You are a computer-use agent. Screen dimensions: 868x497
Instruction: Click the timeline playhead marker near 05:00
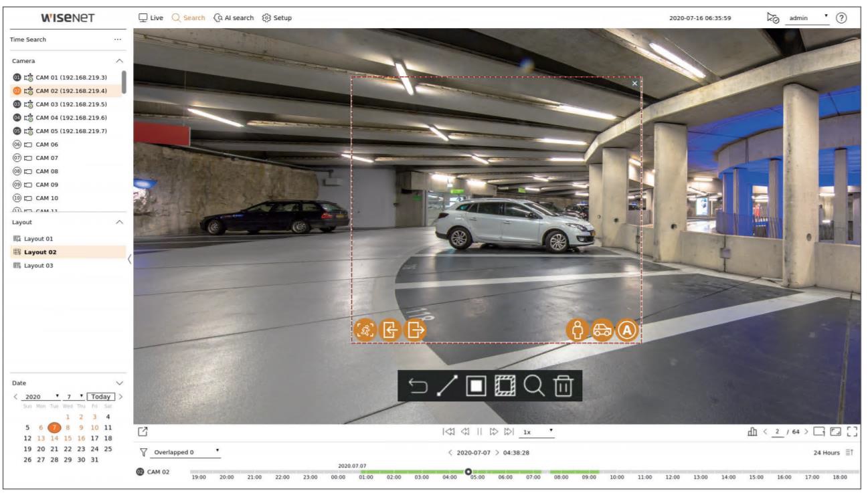pos(468,472)
